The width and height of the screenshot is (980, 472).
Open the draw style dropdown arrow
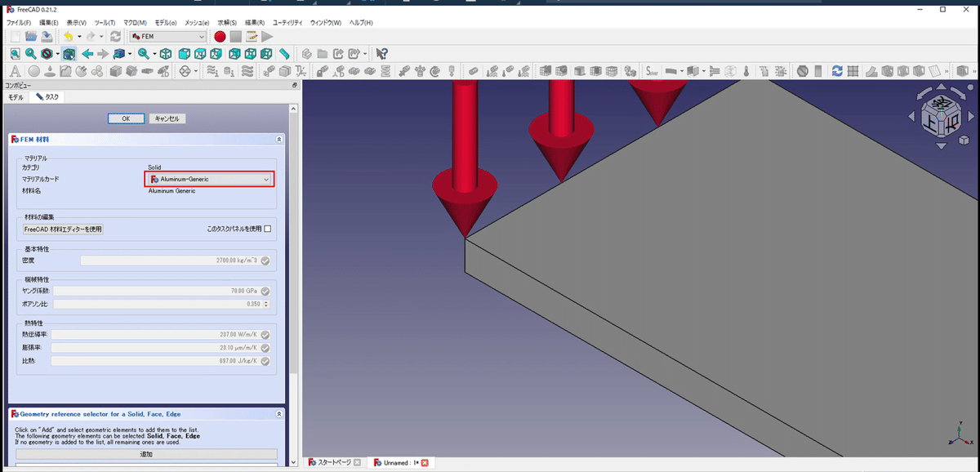pos(57,54)
